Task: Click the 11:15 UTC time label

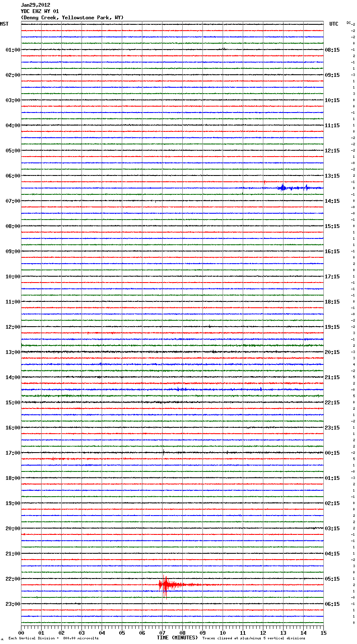Action: coord(332,126)
